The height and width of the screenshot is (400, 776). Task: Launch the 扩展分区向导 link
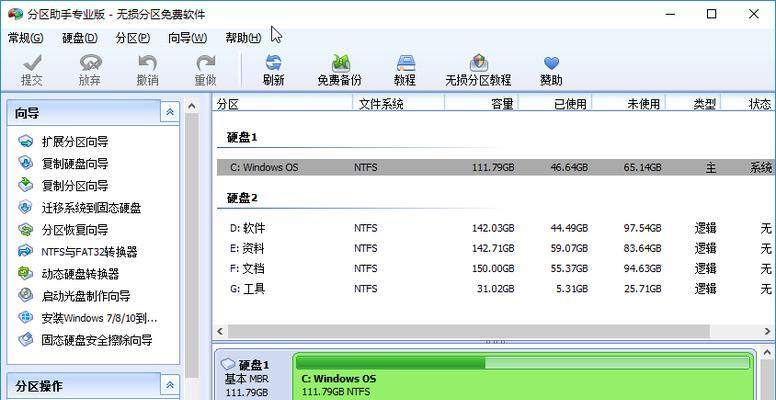[75, 142]
